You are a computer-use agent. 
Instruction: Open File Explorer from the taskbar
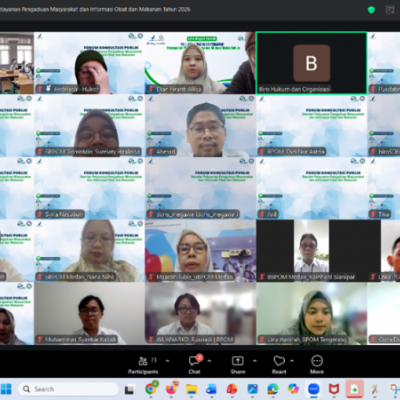191,389
